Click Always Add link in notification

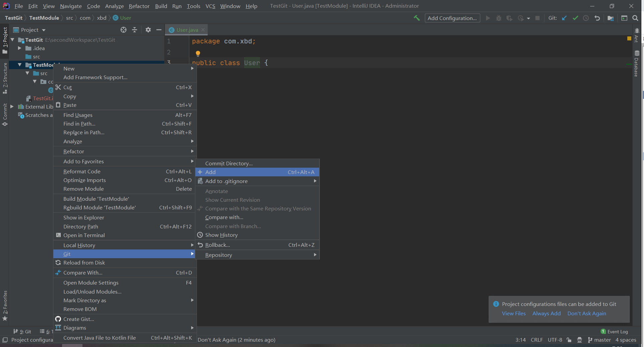(547, 313)
